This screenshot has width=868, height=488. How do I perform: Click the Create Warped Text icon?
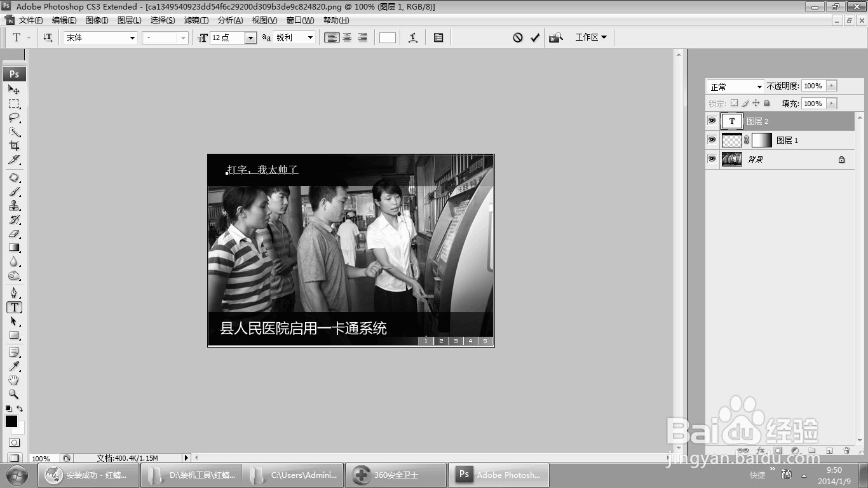(413, 37)
